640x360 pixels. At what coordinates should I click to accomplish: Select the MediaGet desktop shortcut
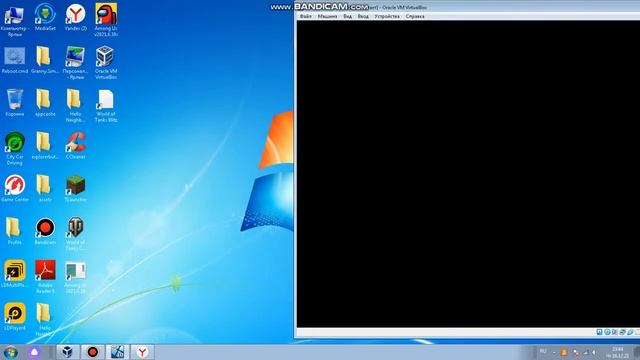click(x=45, y=18)
